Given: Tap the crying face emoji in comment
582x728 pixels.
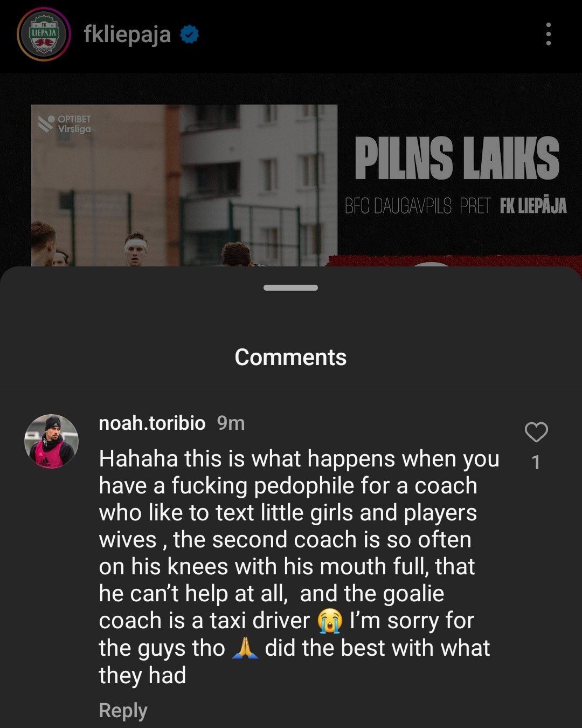Looking at the screenshot, I should (x=330, y=621).
